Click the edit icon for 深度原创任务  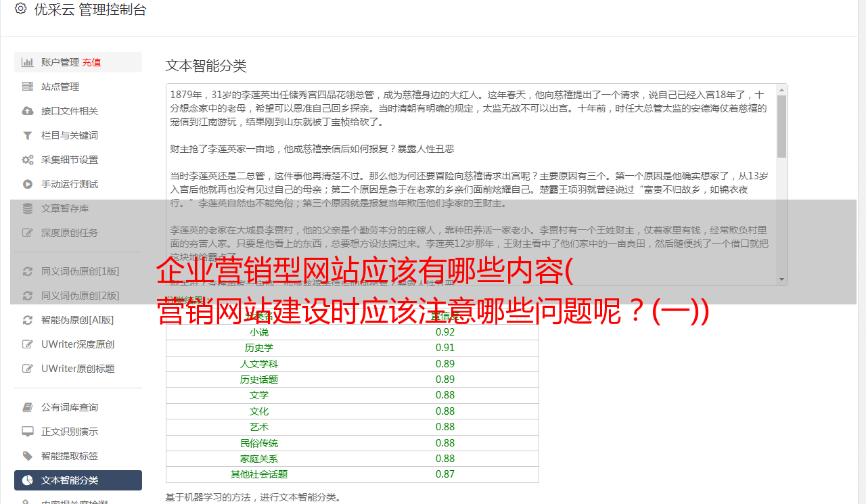tap(28, 233)
